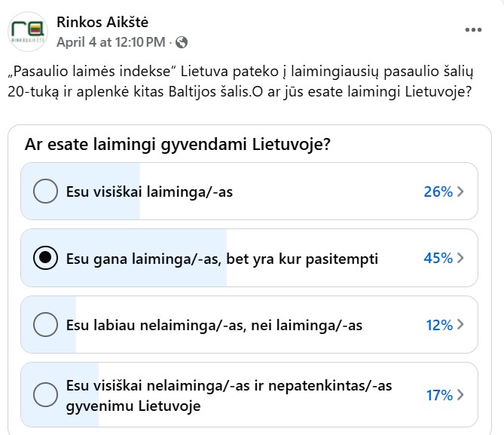The image size is (504, 435).
Task: View the 17% vote count
Action: pos(439,395)
